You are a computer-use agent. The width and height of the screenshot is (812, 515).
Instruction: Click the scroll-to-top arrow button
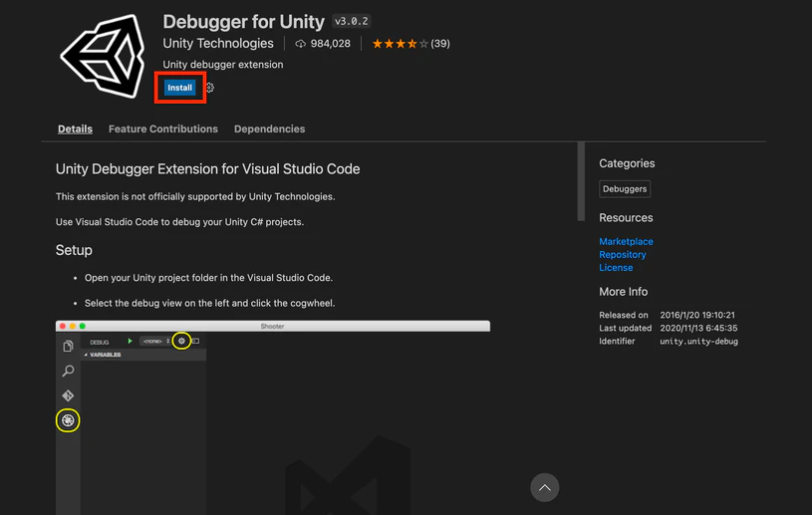[545, 487]
